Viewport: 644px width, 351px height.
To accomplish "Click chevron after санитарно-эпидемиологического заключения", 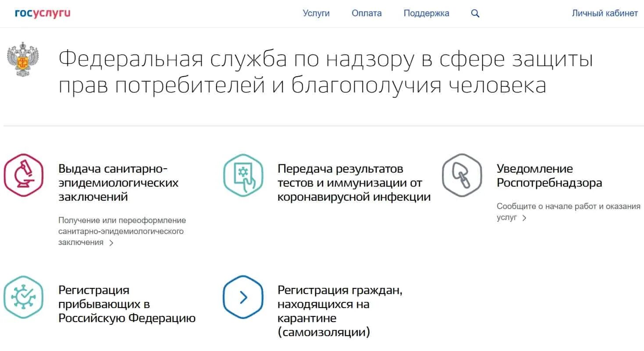I will (x=111, y=243).
